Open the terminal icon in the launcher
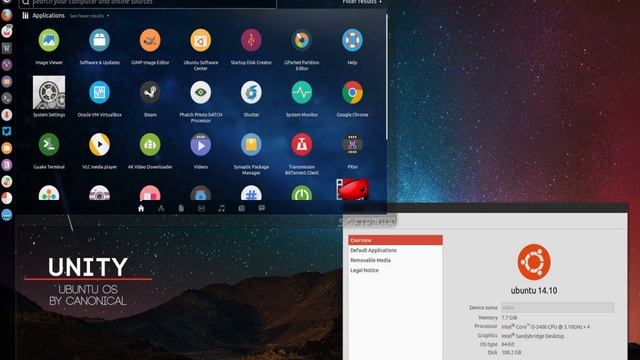The image size is (640, 360). (7, 98)
